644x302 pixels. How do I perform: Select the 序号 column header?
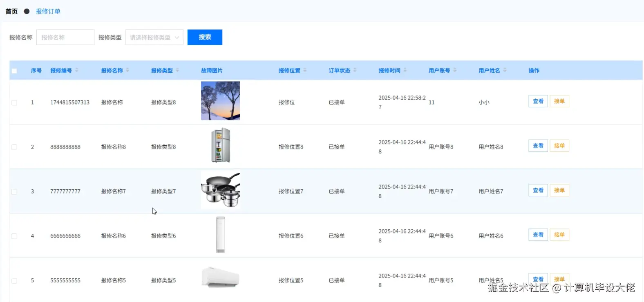(36, 71)
